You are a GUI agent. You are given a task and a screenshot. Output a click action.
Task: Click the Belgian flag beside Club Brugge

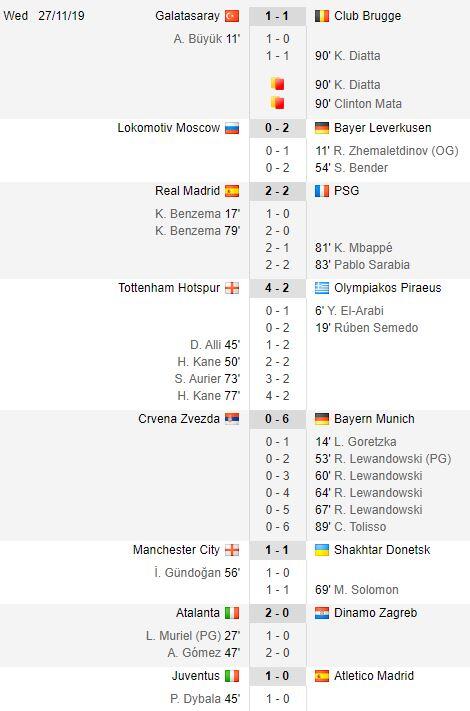[x=322, y=16]
